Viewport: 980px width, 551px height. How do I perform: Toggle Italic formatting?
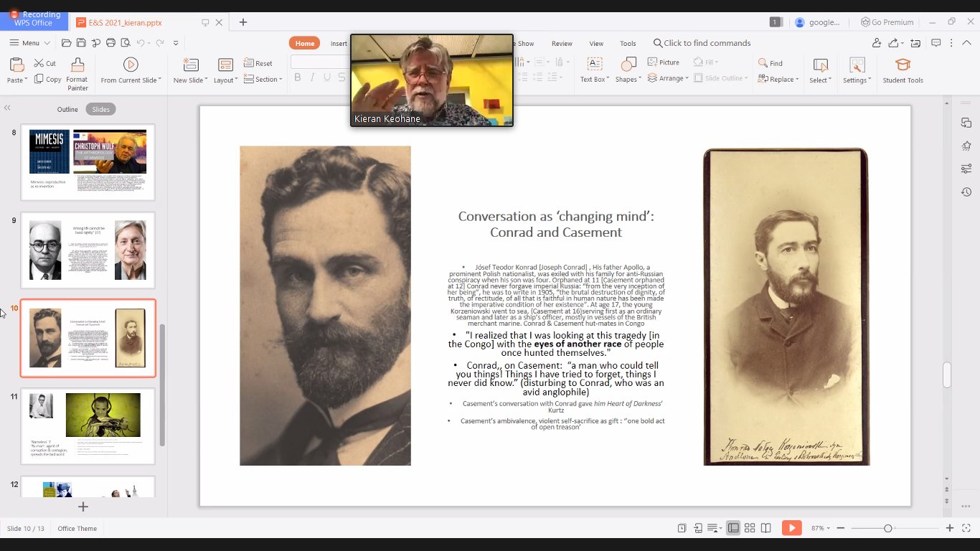tap(312, 77)
